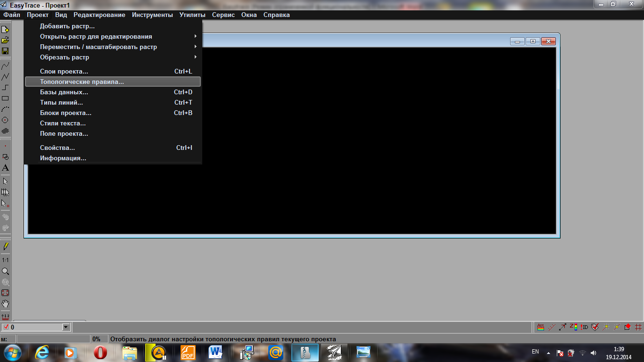Image resolution: width=644 pixels, height=362 pixels.
Task: Click the Z rainbow elevation icon
Action: pos(573,327)
